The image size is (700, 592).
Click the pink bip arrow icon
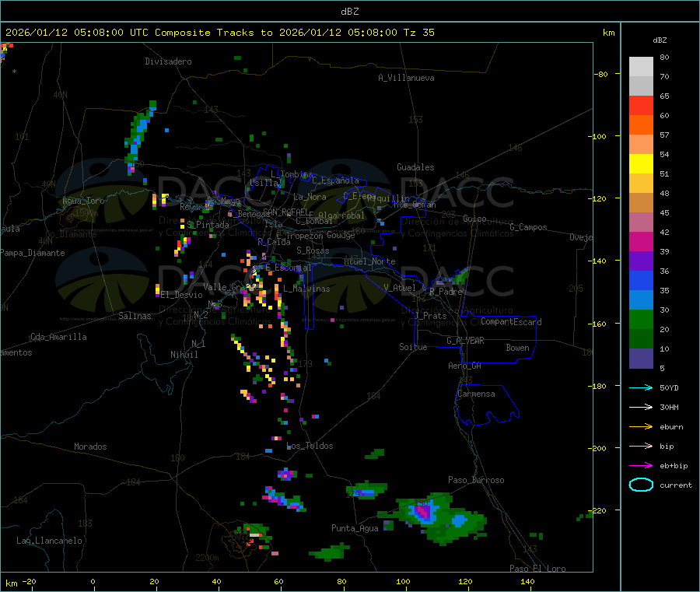click(x=641, y=446)
